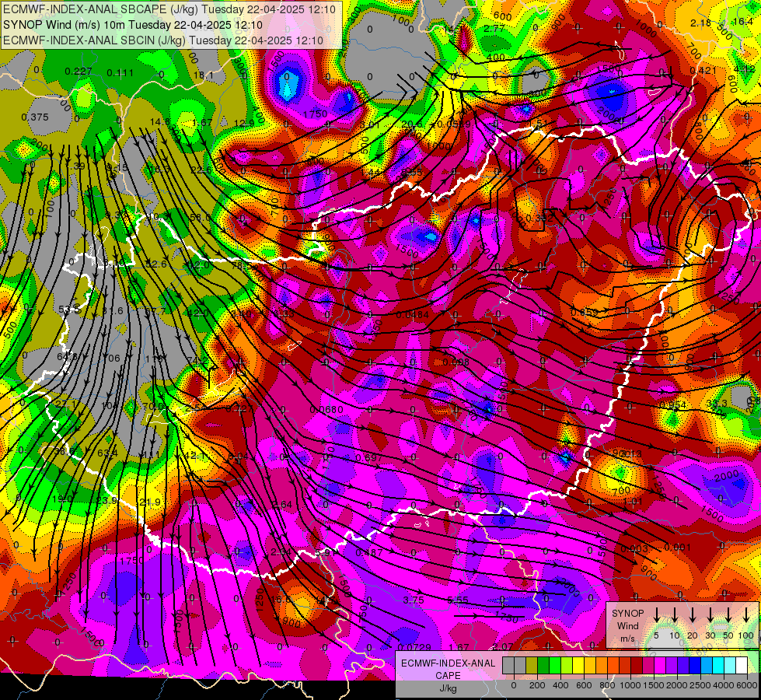The image size is (761, 700).
Task: Click the 0.375 value on the map
Action: (x=35, y=117)
